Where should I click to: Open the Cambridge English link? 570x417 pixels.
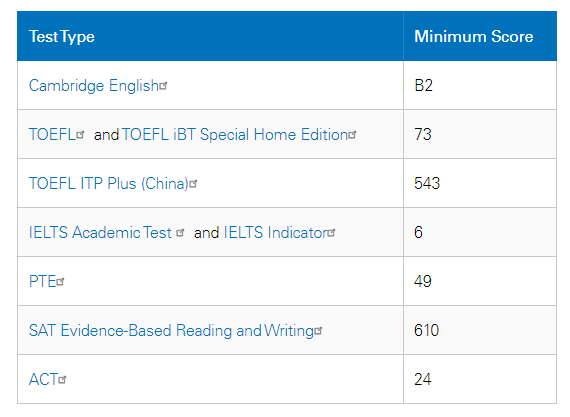click(94, 86)
